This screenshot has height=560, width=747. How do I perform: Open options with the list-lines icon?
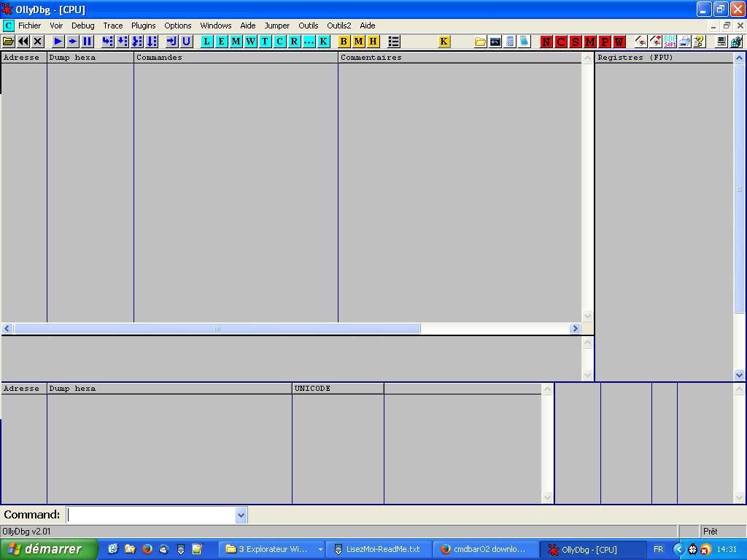[393, 42]
